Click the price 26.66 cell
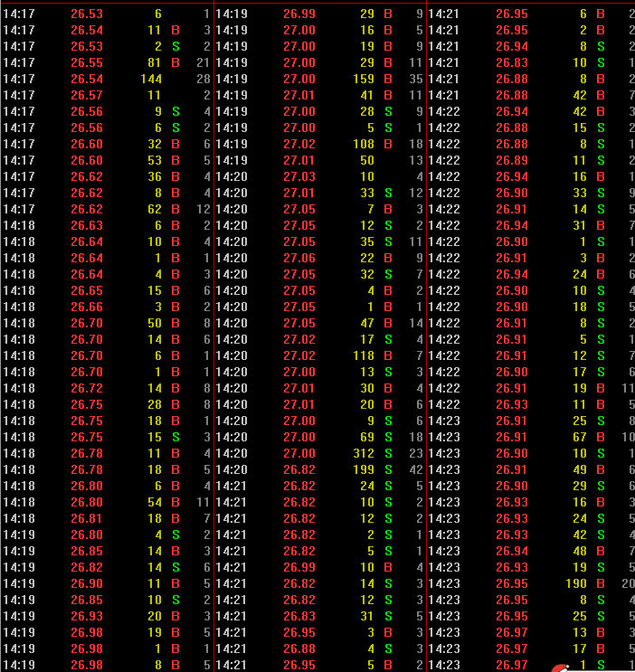Screen dimensions: 635x672 [87, 307]
